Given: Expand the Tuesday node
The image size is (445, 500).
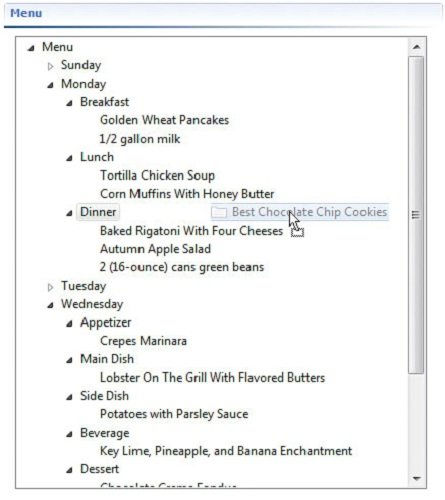Looking at the screenshot, I should click(50, 287).
